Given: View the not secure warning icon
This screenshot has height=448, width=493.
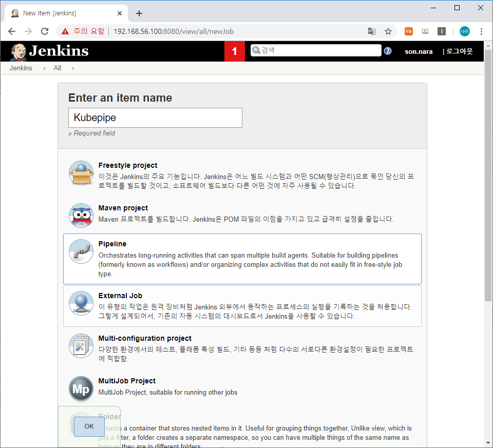Looking at the screenshot, I should tap(65, 31).
